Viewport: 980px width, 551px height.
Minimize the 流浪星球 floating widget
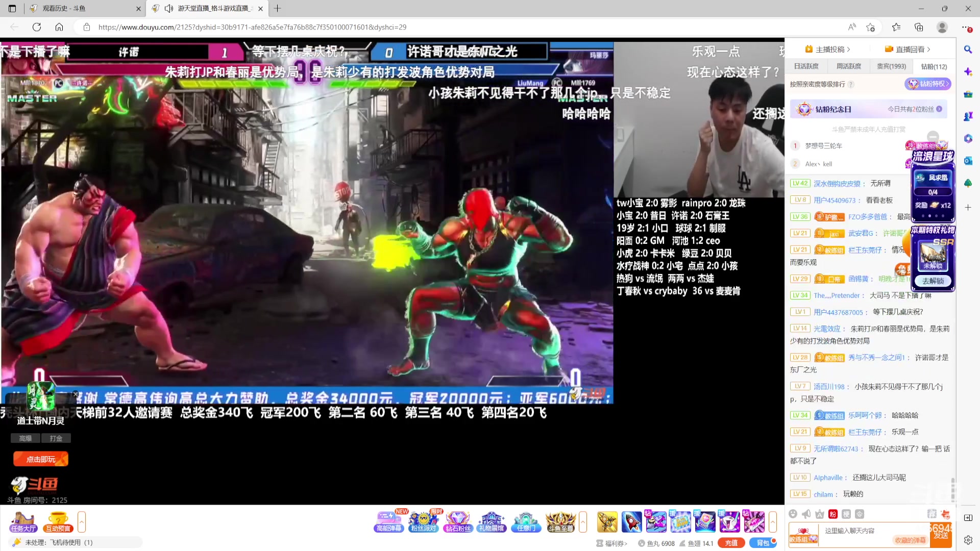(933, 136)
